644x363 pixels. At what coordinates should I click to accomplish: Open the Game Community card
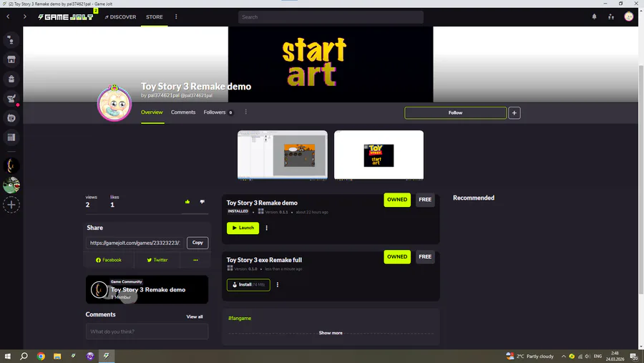(147, 289)
